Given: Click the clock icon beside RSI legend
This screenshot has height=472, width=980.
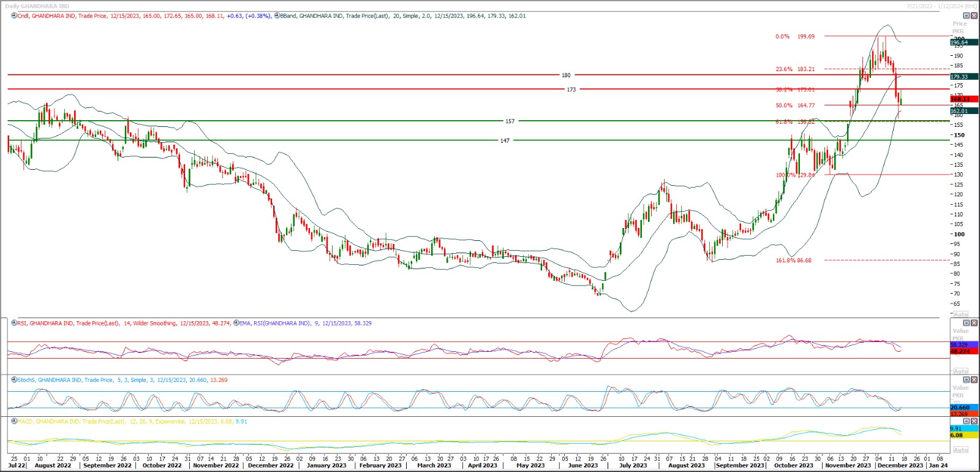Looking at the screenshot, I should (x=14, y=323).
